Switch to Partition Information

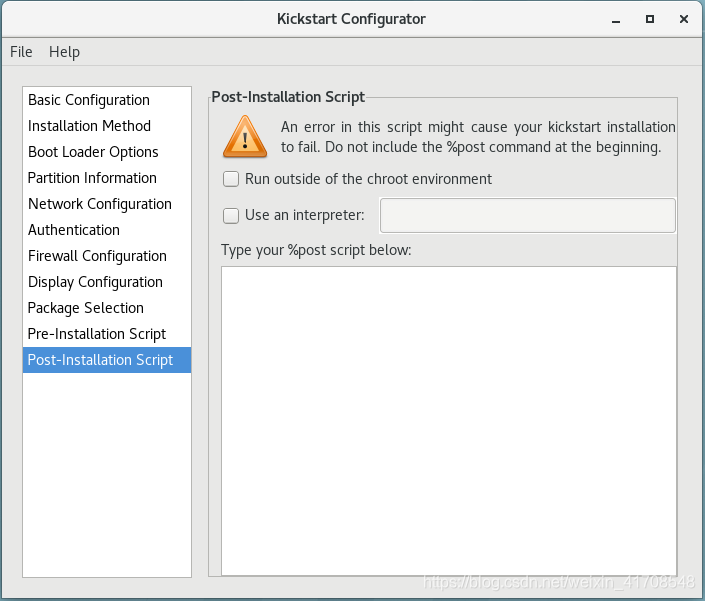(x=107, y=178)
